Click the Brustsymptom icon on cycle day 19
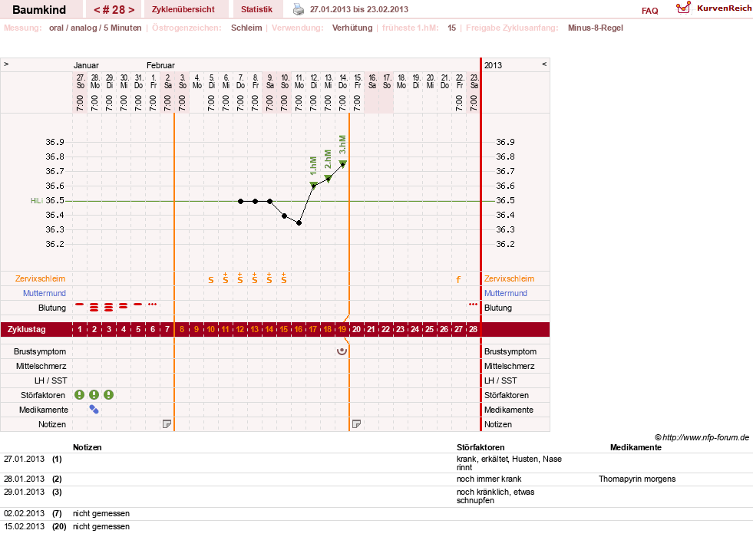 coord(342,351)
